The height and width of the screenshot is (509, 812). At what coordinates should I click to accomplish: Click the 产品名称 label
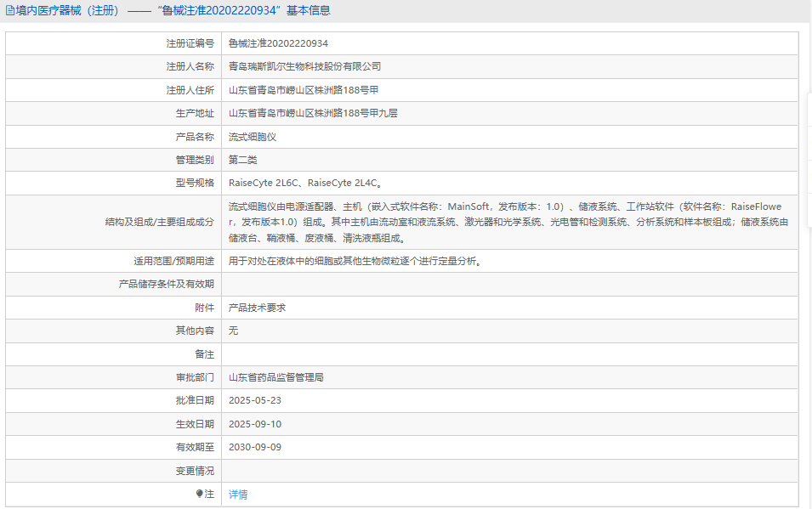195,137
